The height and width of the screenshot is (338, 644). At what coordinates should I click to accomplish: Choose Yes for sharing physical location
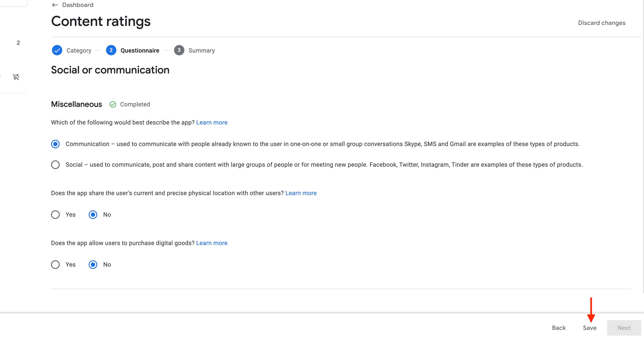[55, 214]
